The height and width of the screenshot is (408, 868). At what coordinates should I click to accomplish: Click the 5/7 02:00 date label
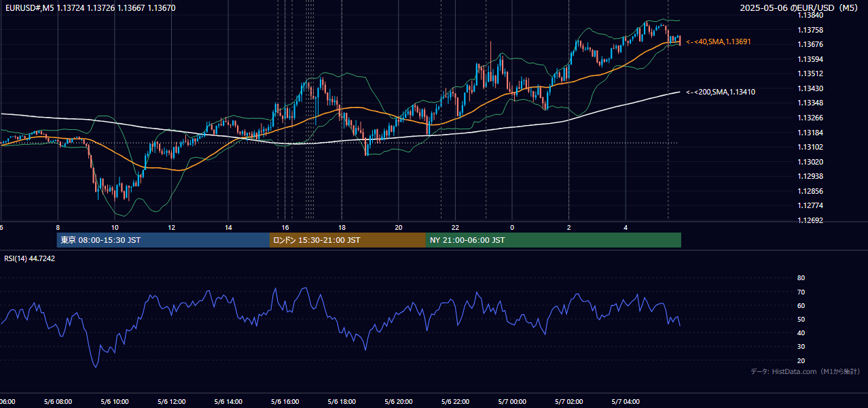(568, 402)
